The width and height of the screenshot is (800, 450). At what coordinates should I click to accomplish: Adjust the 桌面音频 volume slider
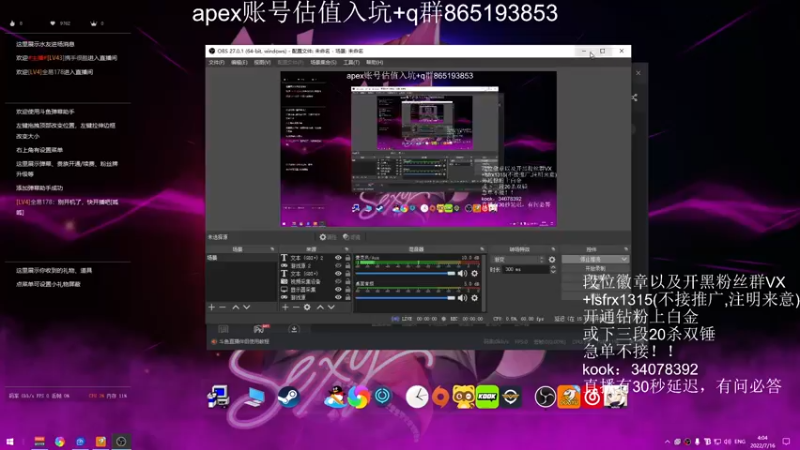coord(405,297)
